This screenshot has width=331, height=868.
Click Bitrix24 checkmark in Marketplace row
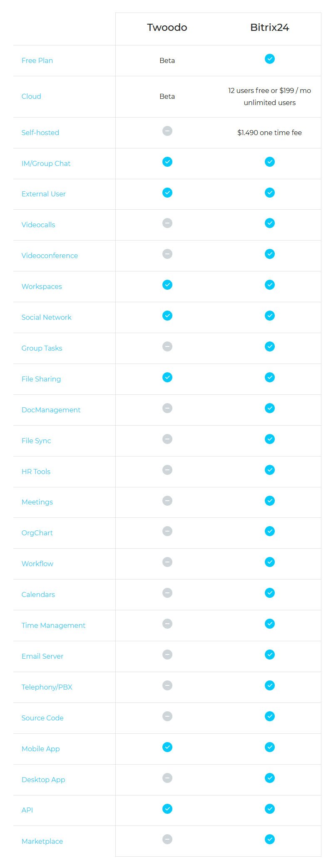(270, 839)
